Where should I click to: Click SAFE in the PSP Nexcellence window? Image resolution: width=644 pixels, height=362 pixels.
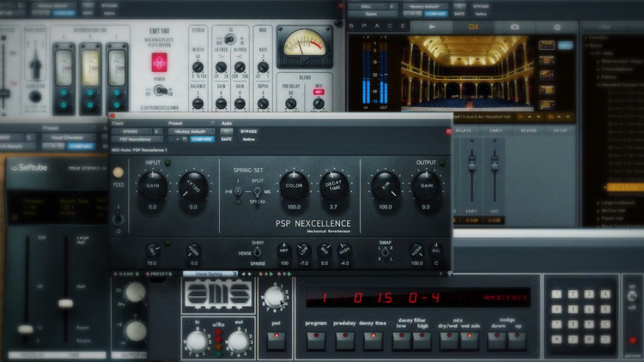coord(227,139)
